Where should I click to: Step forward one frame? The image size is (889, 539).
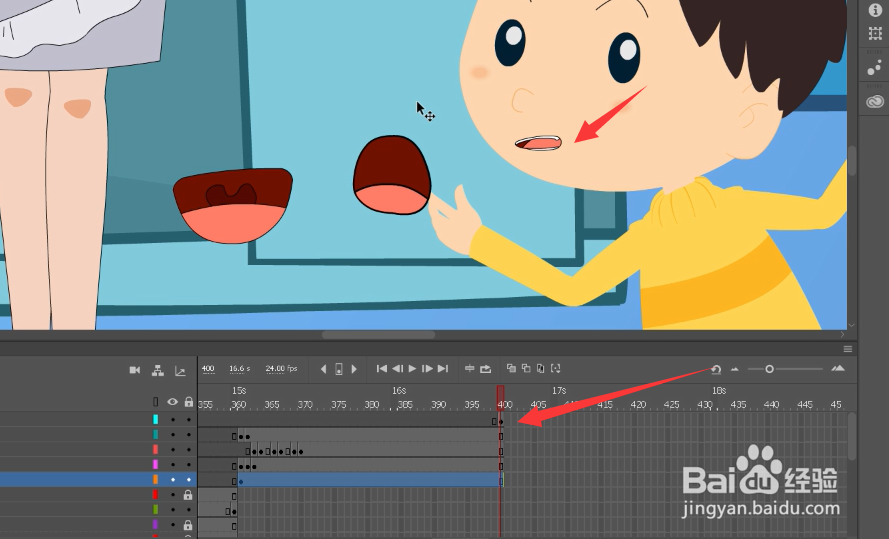tap(427, 368)
